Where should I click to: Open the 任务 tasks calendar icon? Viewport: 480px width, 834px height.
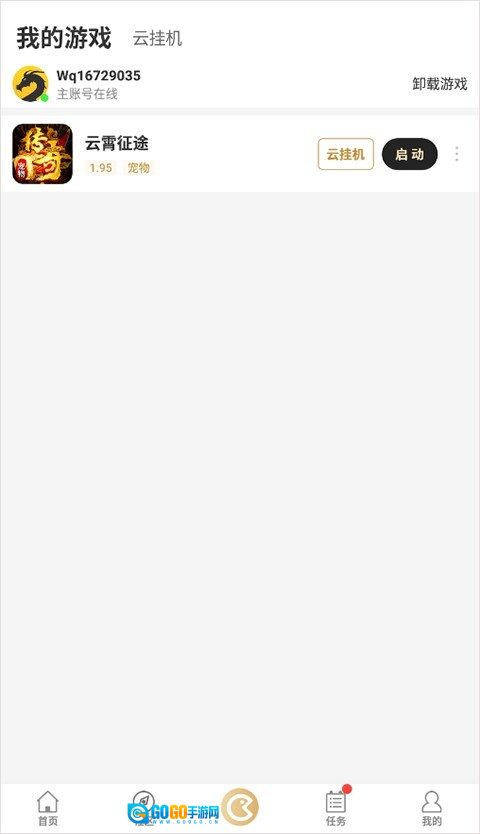coord(336,808)
